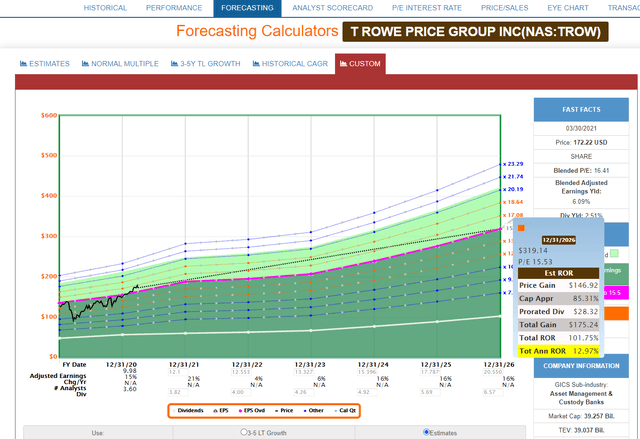Select the Estimates radio button
This screenshot has height=439, width=640.
(427, 432)
